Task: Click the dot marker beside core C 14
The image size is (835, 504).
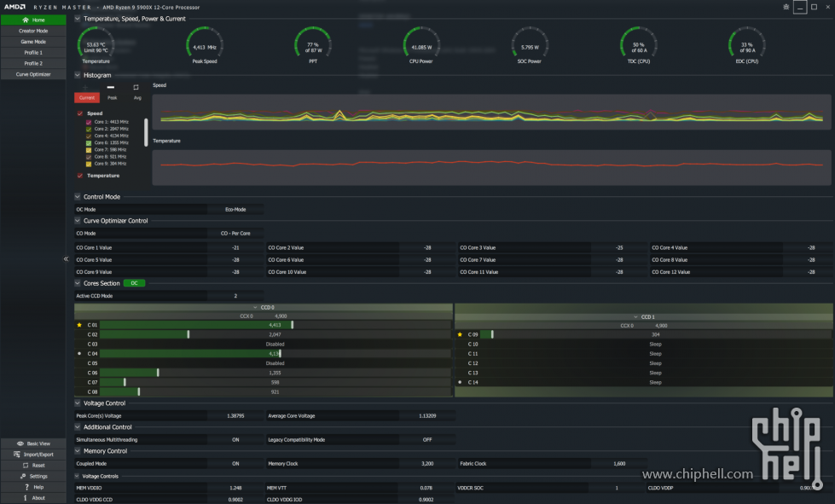Action: (x=460, y=382)
